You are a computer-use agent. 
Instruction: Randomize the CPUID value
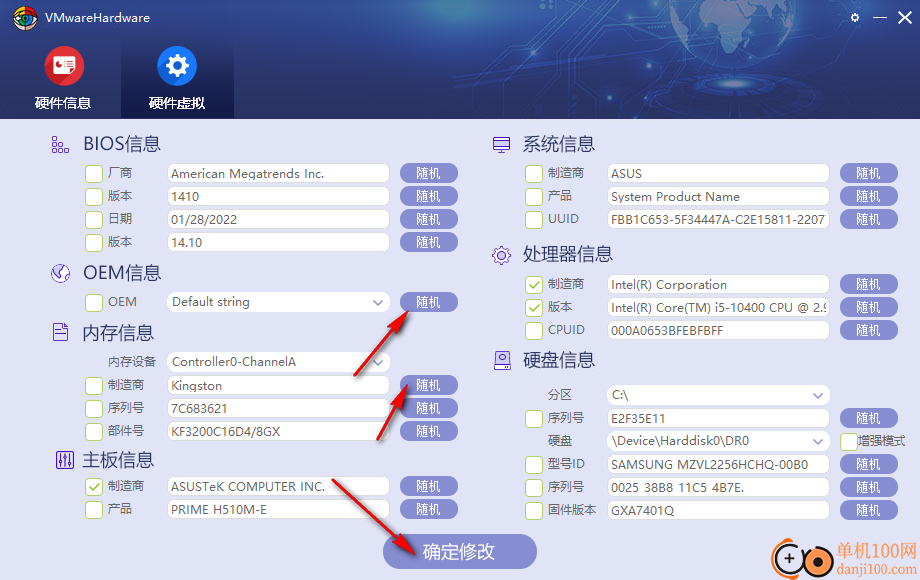point(868,330)
